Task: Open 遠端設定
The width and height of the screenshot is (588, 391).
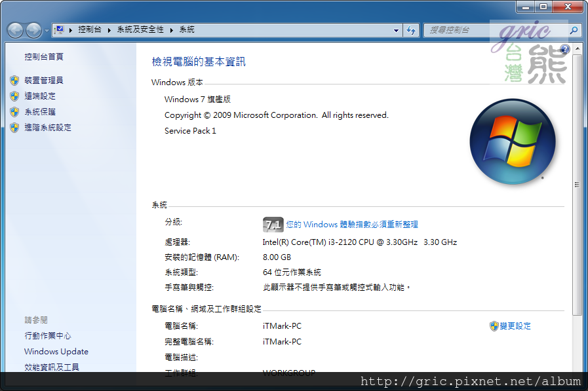Action: [x=40, y=96]
